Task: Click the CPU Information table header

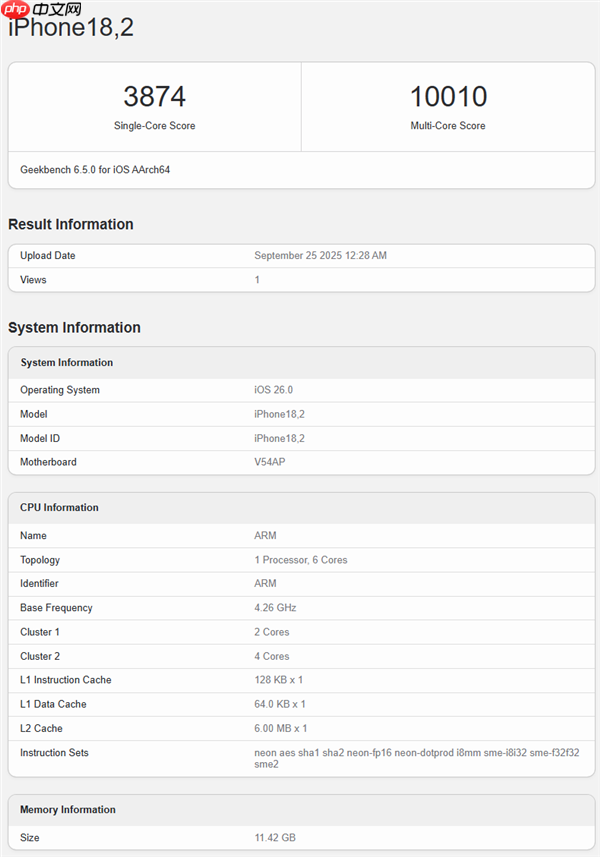Action: [x=59, y=507]
